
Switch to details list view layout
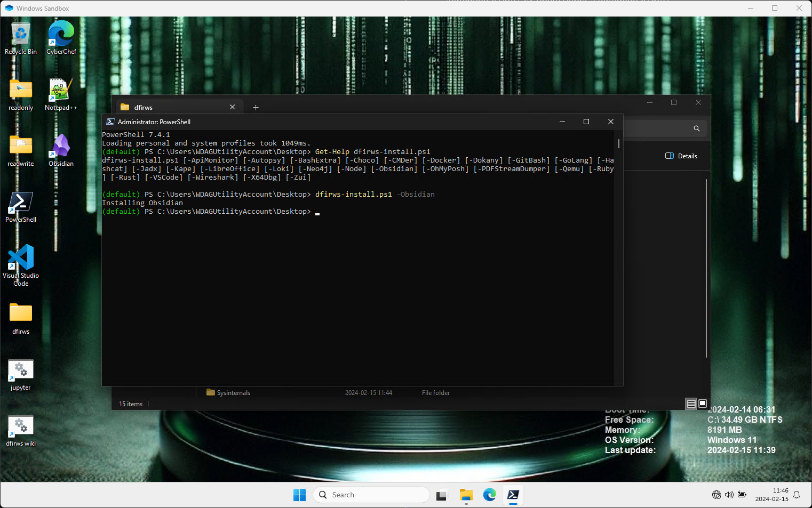691,404
